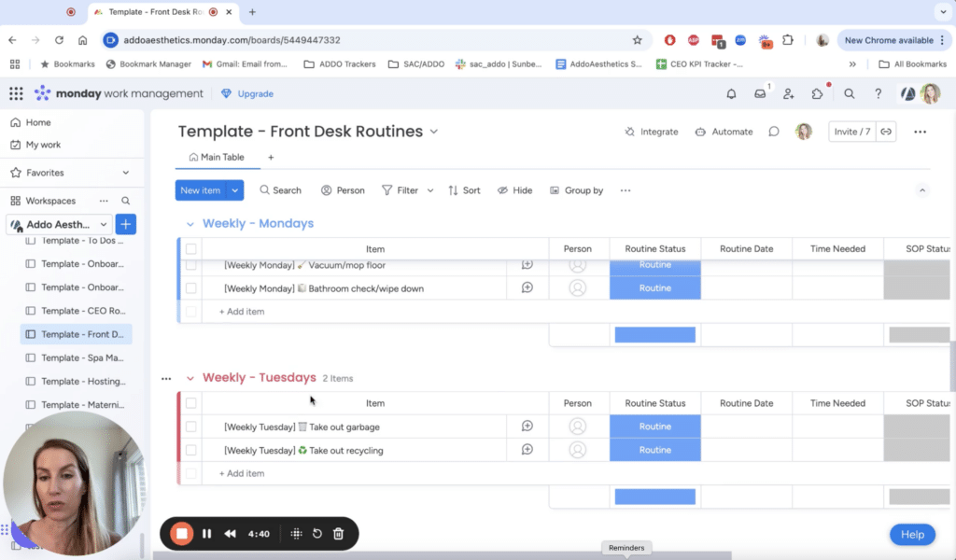
Task: Open the inbox tray icon
Action: tap(760, 93)
